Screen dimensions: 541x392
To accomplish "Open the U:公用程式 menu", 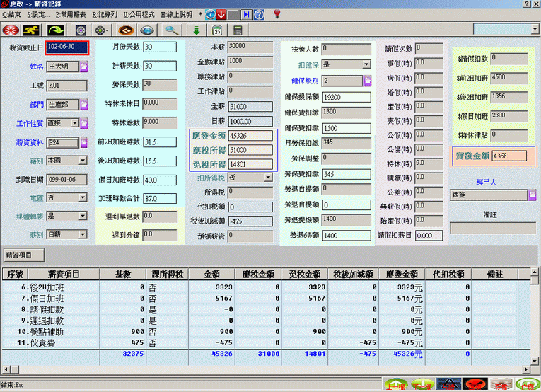I will tap(139, 14).
